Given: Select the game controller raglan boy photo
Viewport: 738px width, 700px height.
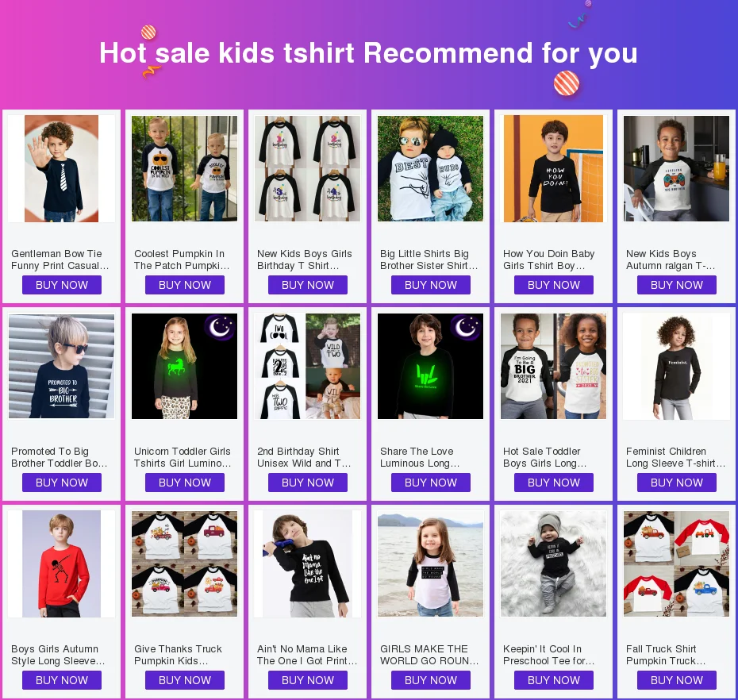Looking at the screenshot, I should 676,168.
